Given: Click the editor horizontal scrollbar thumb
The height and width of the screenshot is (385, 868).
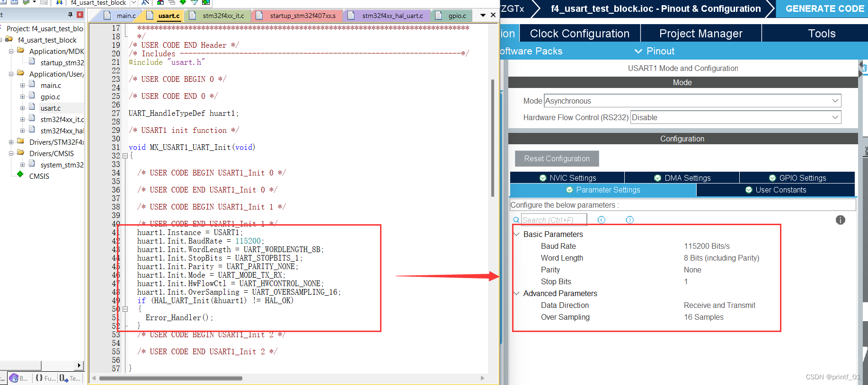Looking at the screenshot, I should (170, 378).
